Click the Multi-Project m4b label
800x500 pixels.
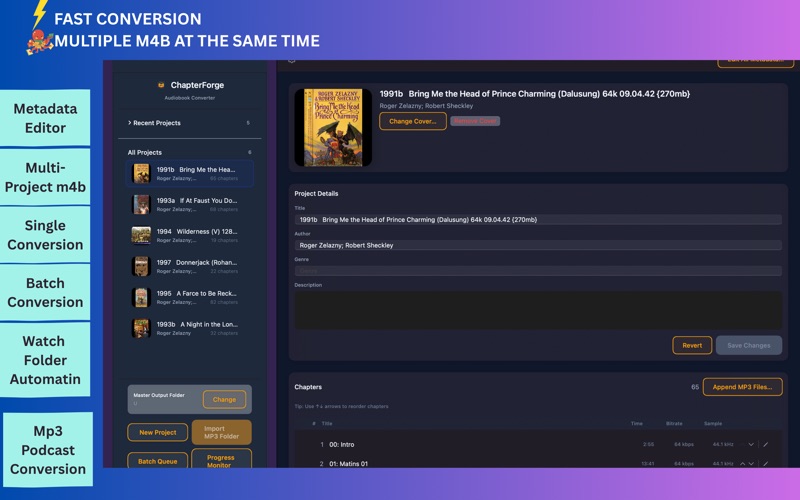point(45,177)
